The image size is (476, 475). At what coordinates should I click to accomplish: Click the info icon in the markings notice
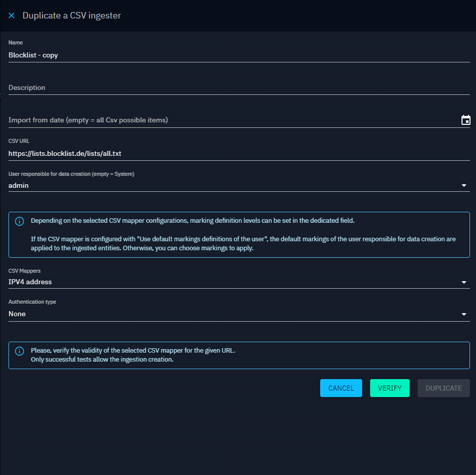[19, 221]
